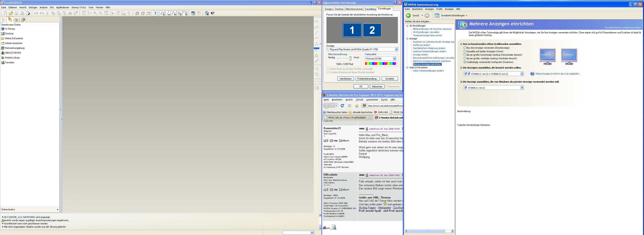Image resolution: width=644 pixels, height=235 pixels.
Task: Select vertical desktop (Vertikaler Bereich) option
Action: [x=465, y=58]
